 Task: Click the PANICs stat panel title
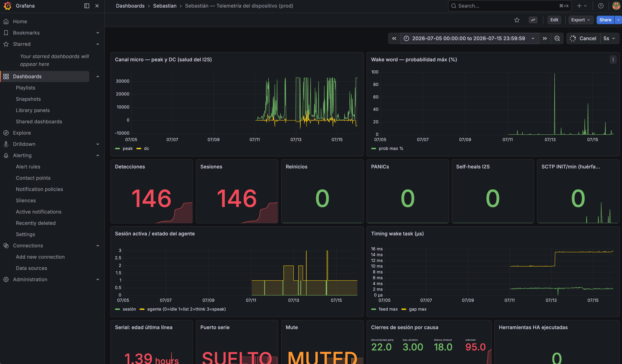380,167
